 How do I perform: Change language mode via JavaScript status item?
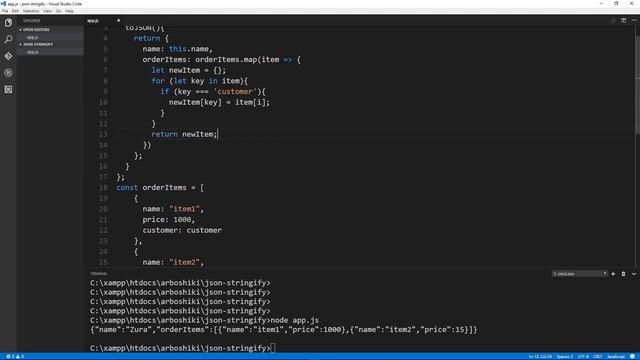point(616,357)
